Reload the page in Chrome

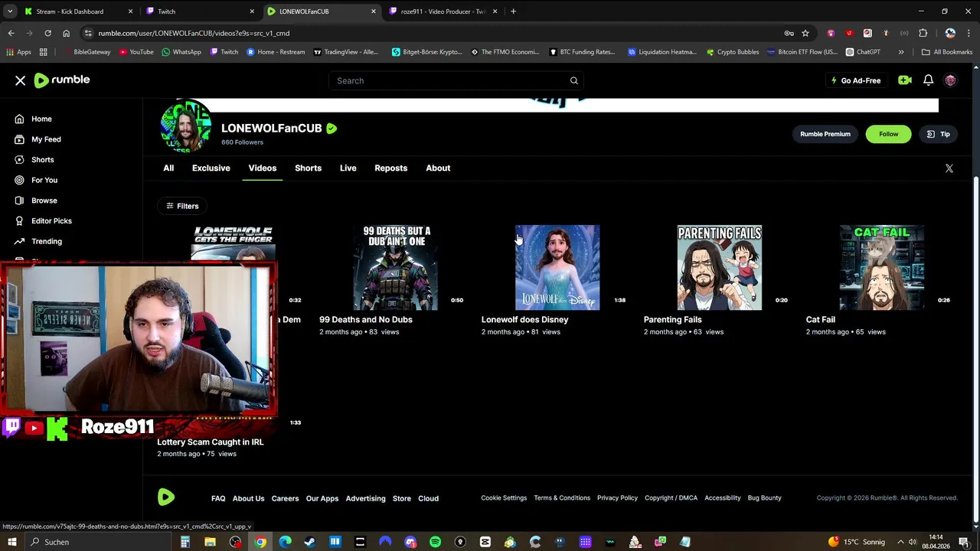(x=47, y=33)
